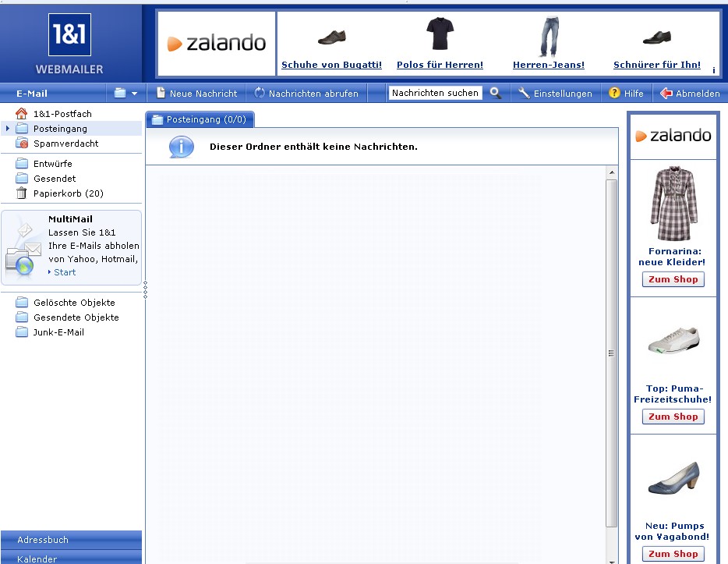Click the Bugatti brown shoe image
The image size is (728, 564).
pyautogui.click(x=332, y=37)
